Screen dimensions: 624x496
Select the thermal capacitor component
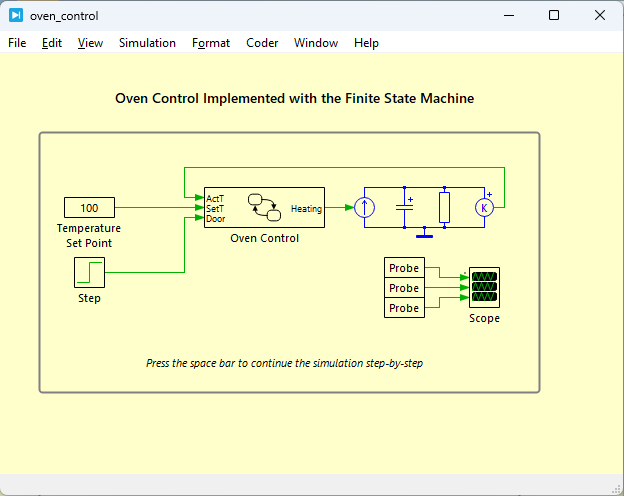click(405, 207)
